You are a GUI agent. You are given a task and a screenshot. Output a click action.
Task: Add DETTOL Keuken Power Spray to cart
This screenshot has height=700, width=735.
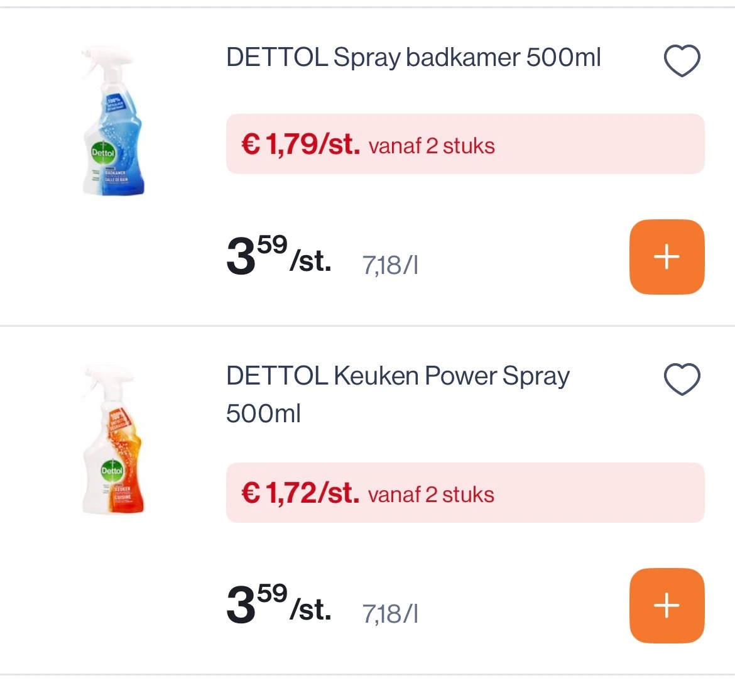tap(667, 606)
